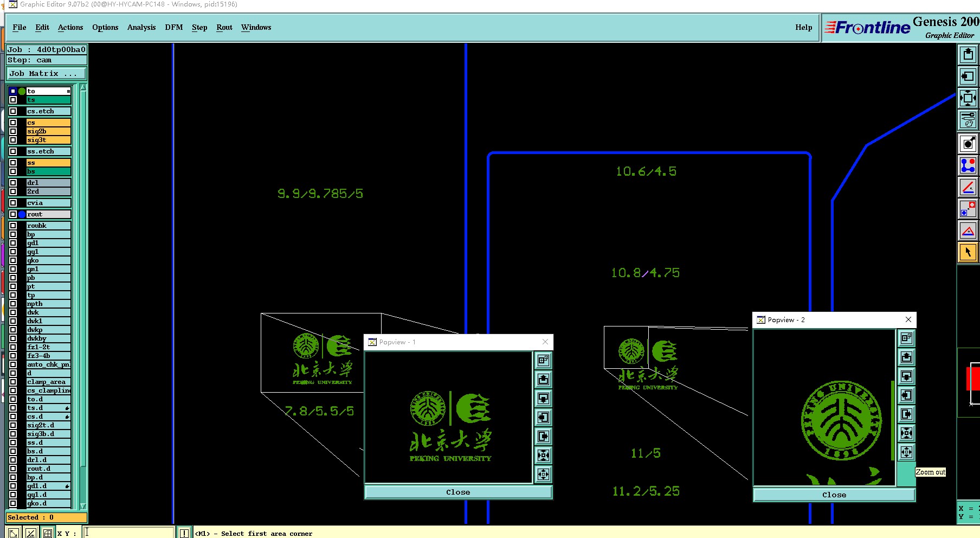Click Popview 2 pan up icon
This screenshot has height=538, width=980.
click(x=906, y=357)
